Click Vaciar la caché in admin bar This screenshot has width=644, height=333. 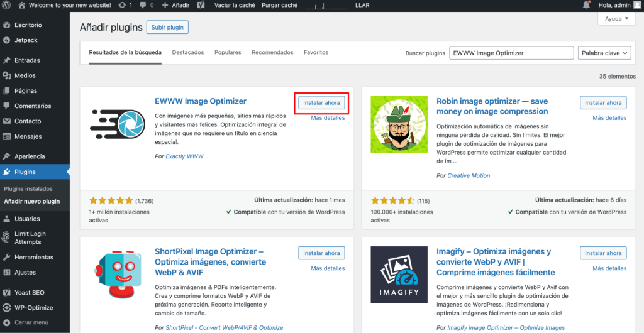click(234, 5)
